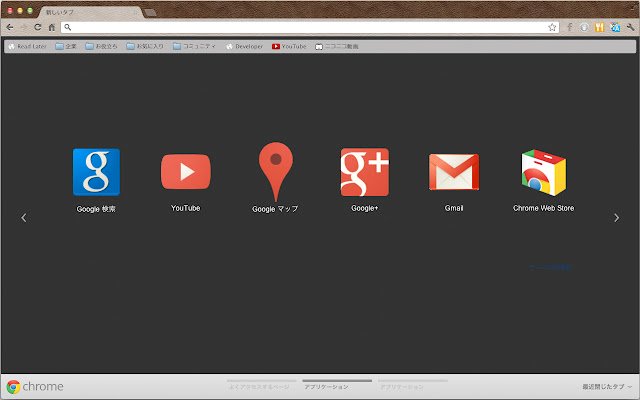This screenshot has width=640, height=400.
Task: Open the Developer bookmark
Action: click(244, 46)
